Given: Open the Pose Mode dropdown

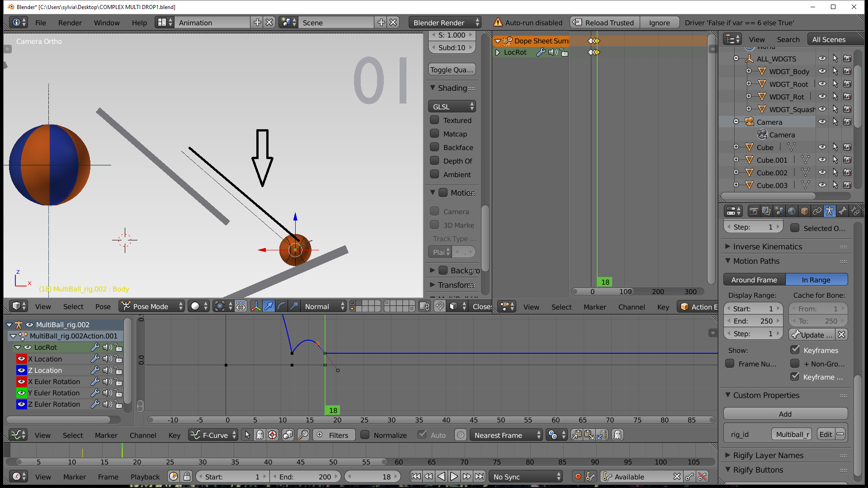Looking at the screenshot, I should click(151, 306).
